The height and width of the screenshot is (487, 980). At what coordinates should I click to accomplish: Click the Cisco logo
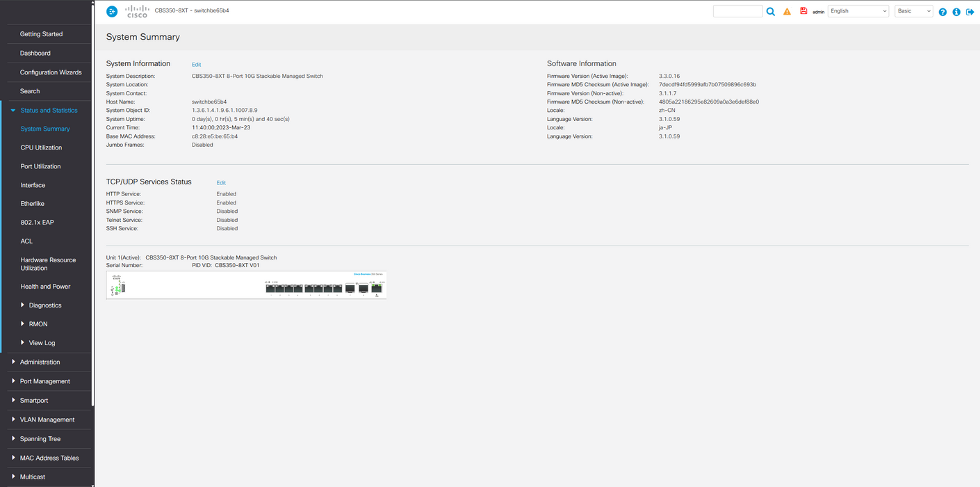coord(137,11)
